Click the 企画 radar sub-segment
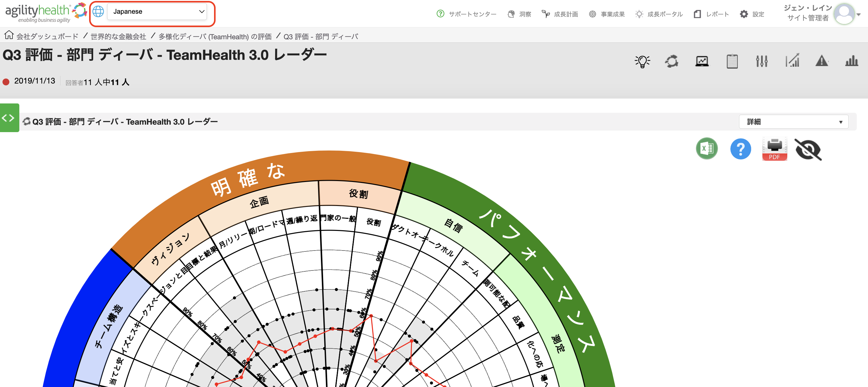 (x=260, y=202)
